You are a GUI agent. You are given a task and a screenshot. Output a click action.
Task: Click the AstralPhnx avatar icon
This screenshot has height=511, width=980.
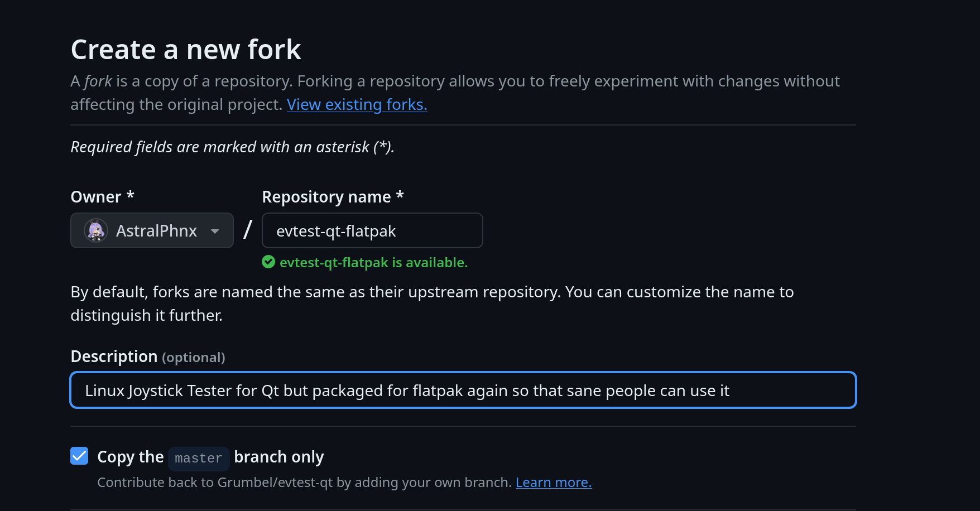(x=95, y=230)
